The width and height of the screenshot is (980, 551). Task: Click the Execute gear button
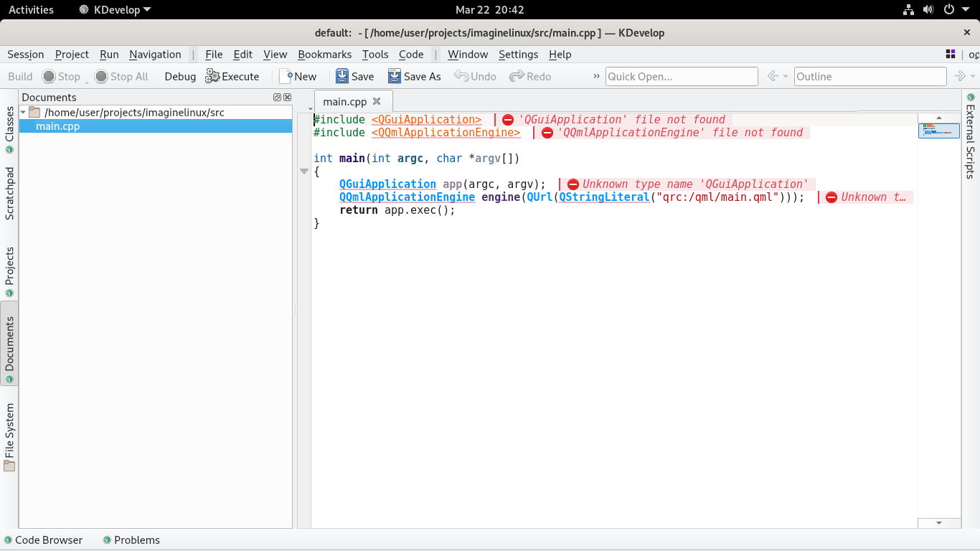[232, 77]
